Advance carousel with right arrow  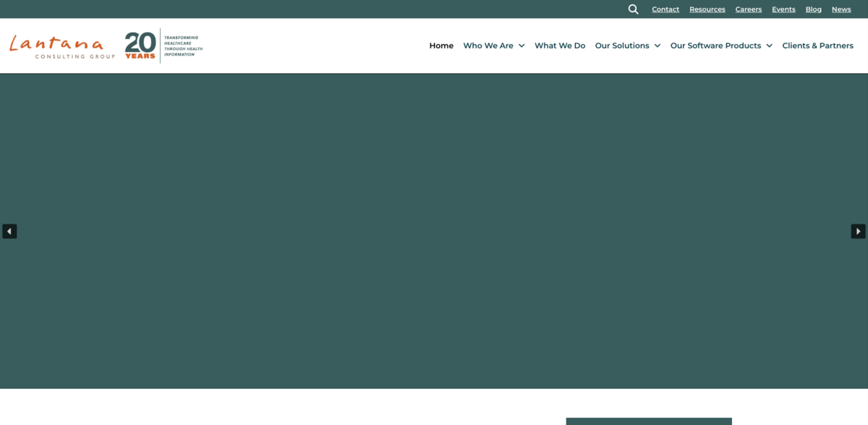pyautogui.click(x=858, y=231)
